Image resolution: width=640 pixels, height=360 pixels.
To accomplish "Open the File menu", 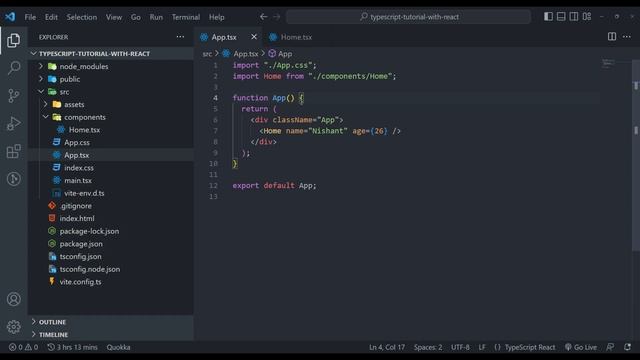I will coord(30,17).
